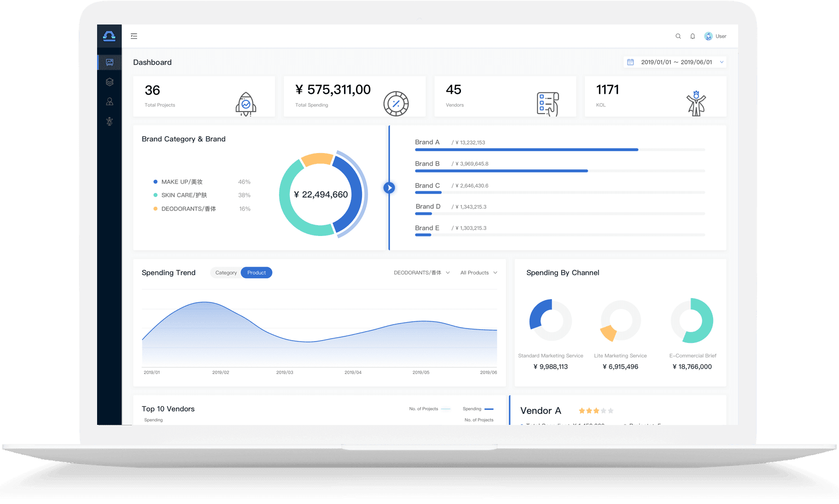
Task: Select the dashboard chart sidebar icon
Action: pyautogui.click(x=109, y=62)
